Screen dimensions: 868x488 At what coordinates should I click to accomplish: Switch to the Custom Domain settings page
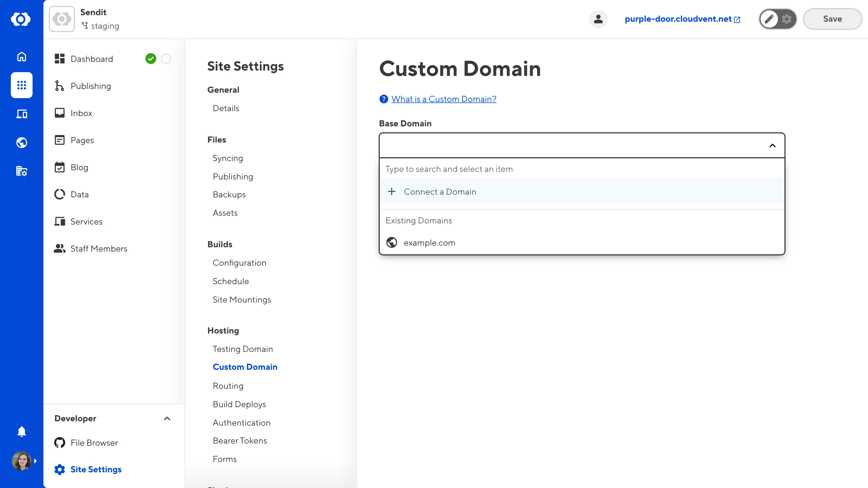(245, 367)
